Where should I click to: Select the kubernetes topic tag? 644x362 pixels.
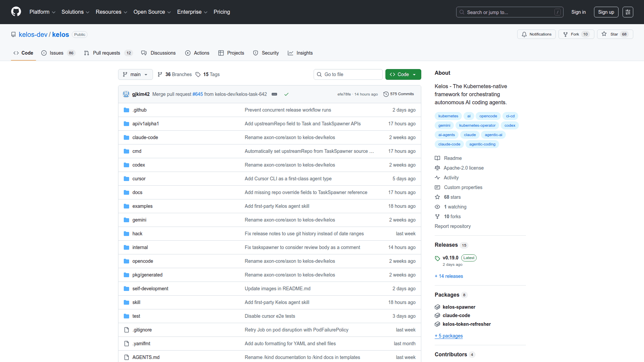tap(448, 116)
